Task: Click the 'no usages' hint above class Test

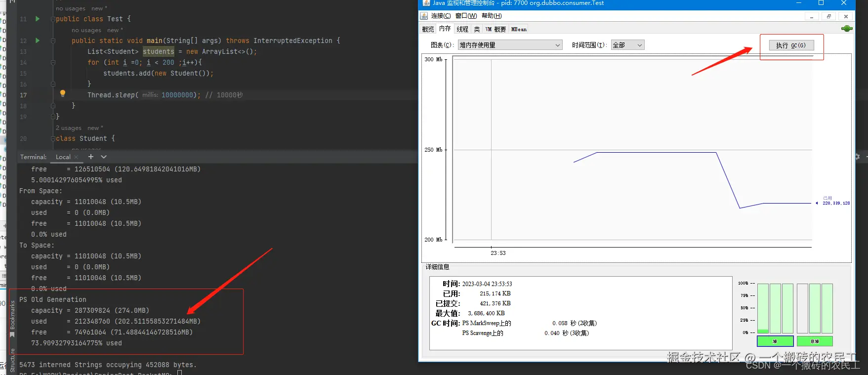Action: click(71, 8)
